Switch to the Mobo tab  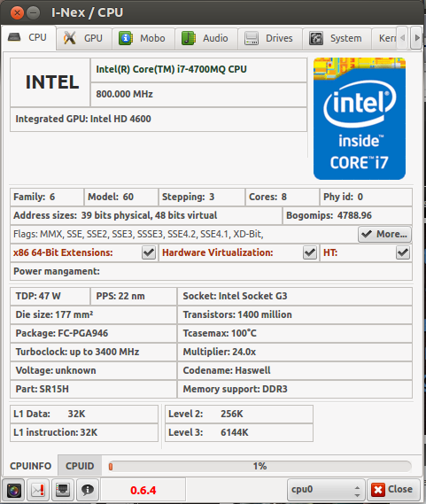click(143, 38)
